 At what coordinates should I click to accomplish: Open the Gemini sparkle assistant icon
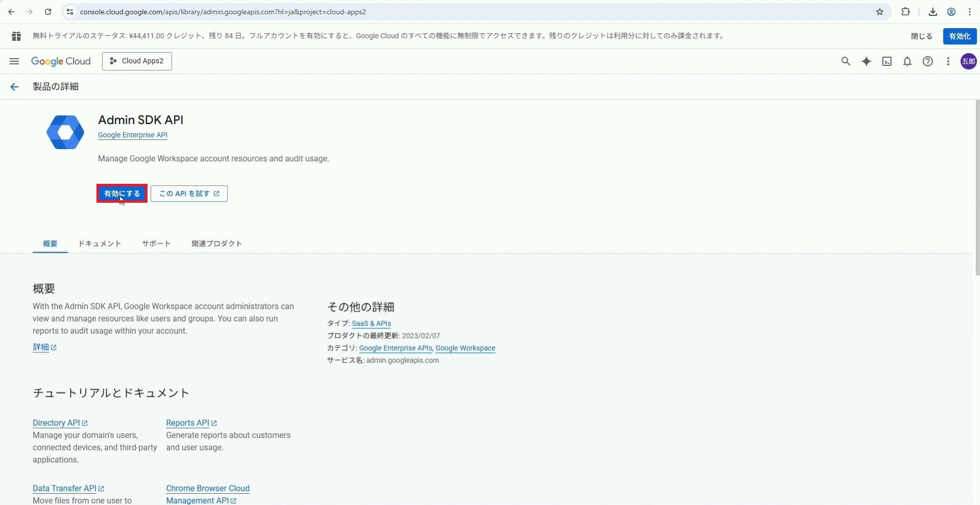click(866, 61)
